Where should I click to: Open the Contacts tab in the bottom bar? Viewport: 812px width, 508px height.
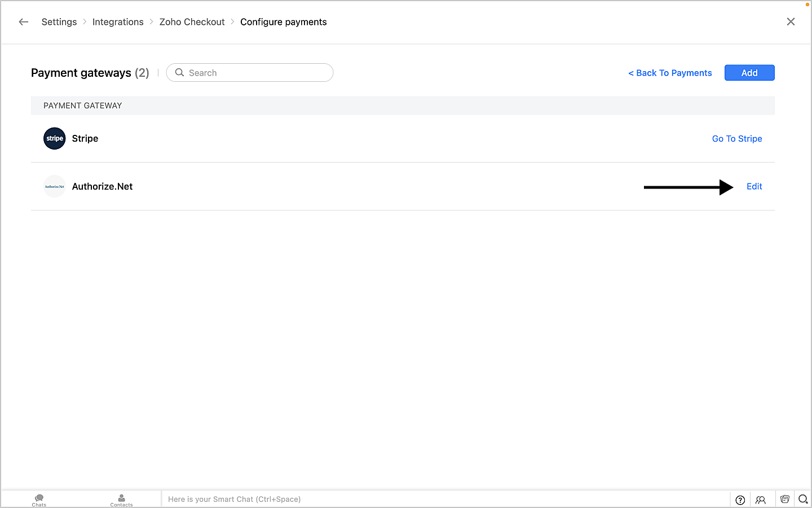pyautogui.click(x=121, y=500)
